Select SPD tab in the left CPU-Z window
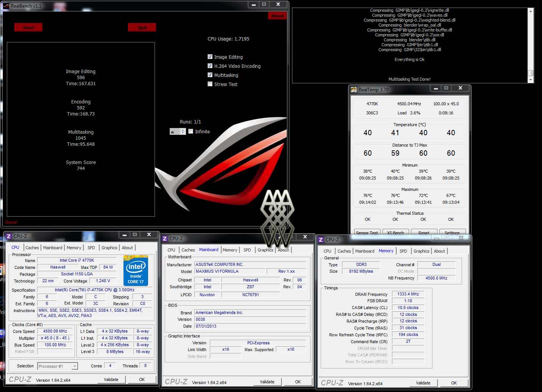Image resolution: width=542 pixels, height=392 pixels. pos(91,248)
